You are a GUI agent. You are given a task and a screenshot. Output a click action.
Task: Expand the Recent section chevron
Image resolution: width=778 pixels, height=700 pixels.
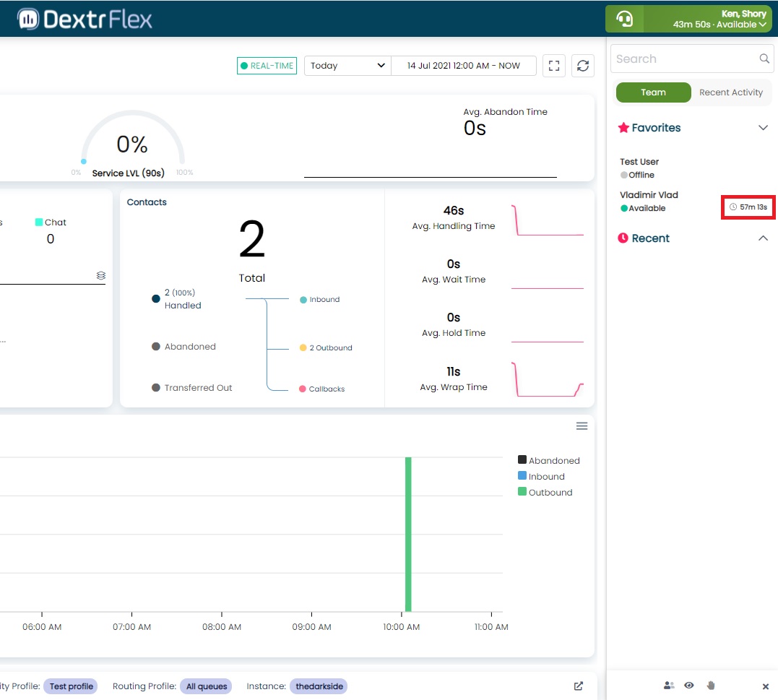763,238
